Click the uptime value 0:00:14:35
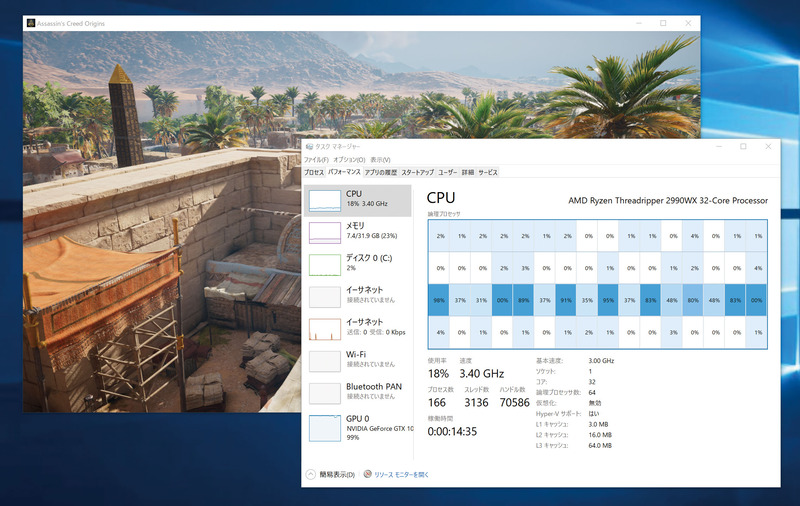 tap(452, 432)
